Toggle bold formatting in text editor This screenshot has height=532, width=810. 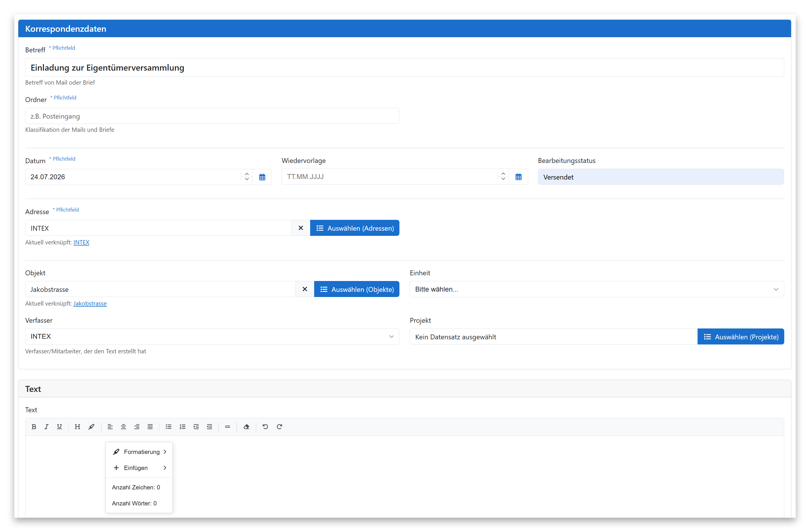[x=34, y=427]
